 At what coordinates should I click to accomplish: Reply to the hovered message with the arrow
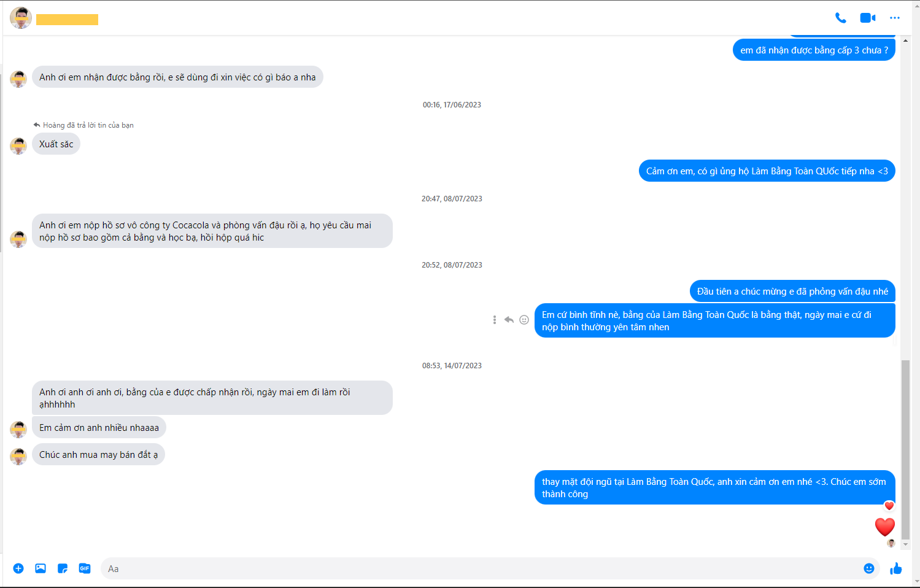click(509, 320)
